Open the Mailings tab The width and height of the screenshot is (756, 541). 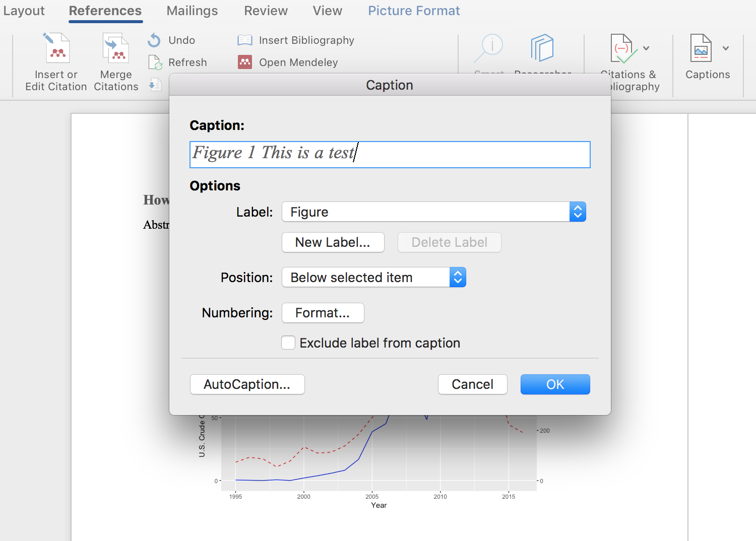pyautogui.click(x=192, y=11)
